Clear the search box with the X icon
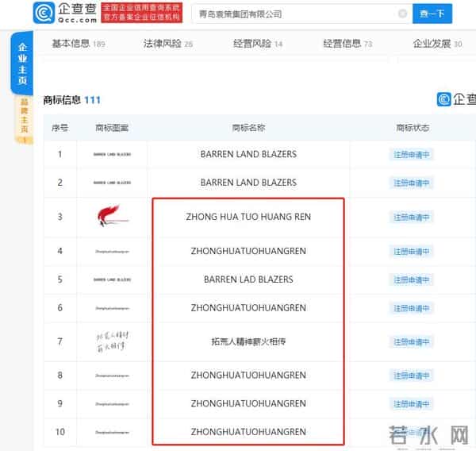This screenshot has width=476, height=451. tap(403, 13)
